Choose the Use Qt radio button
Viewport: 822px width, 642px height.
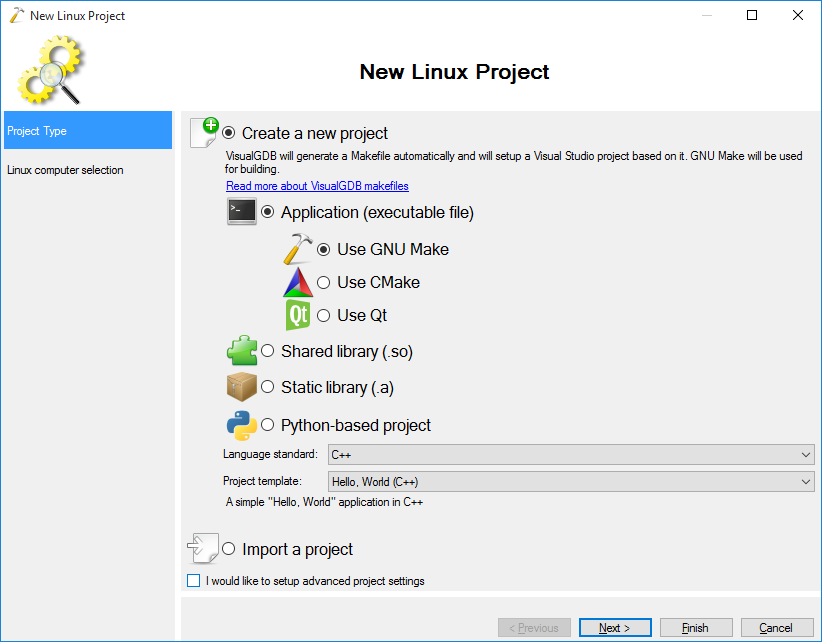(323, 315)
